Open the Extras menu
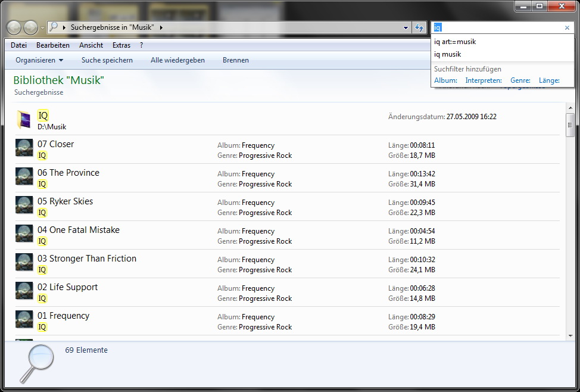Screen dimensions: 580x392 [121, 45]
